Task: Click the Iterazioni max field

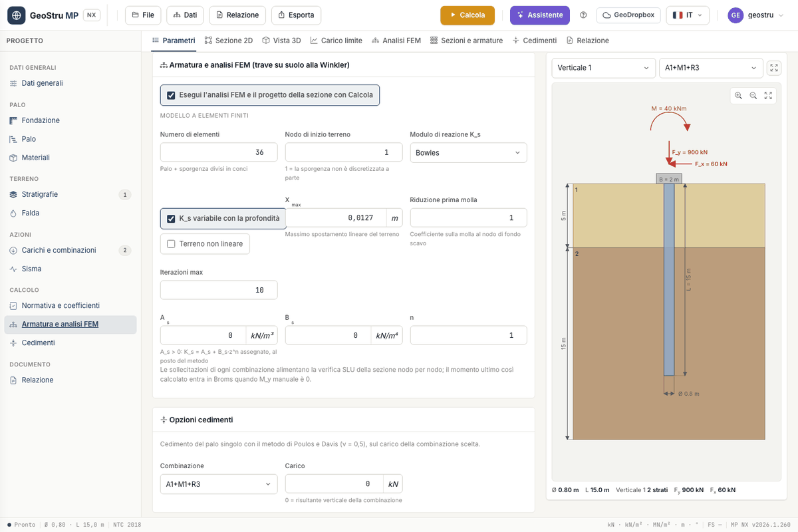Action: point(219,290)
